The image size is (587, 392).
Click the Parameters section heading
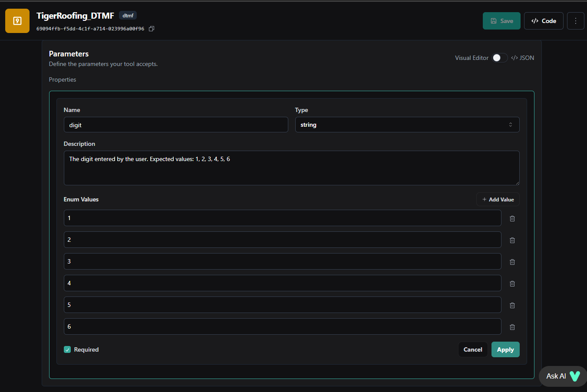pyautogui.click(x=69, y=54)
